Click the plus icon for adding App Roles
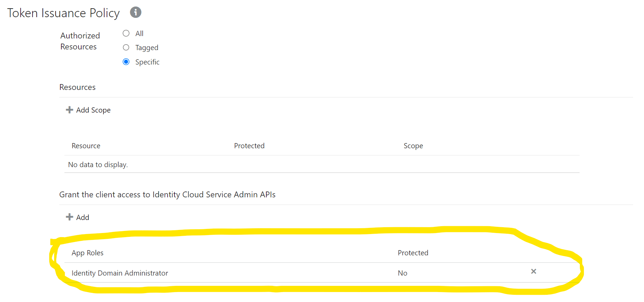The width and height of the screenshot is (644, 302). click(70, 217)
